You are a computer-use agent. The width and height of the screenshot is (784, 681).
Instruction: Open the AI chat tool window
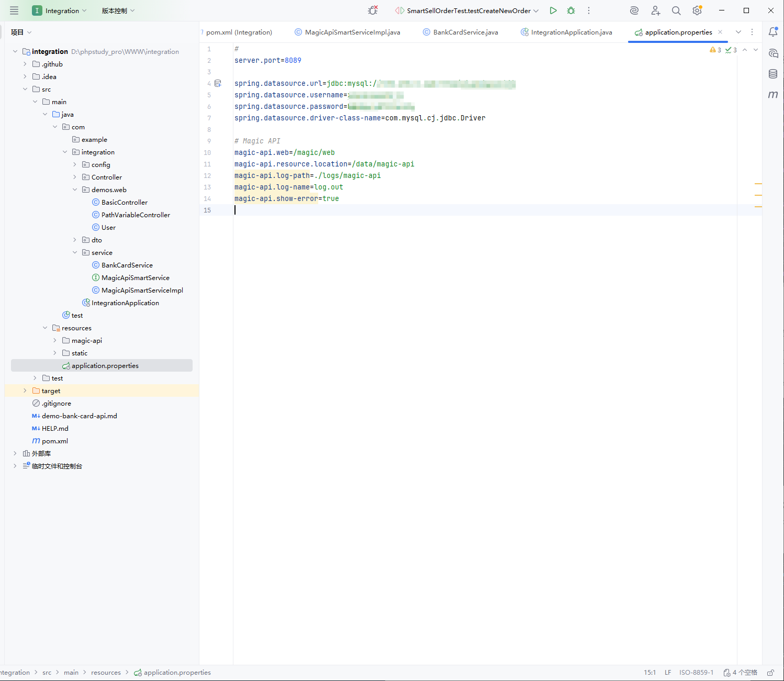[773, 53]
